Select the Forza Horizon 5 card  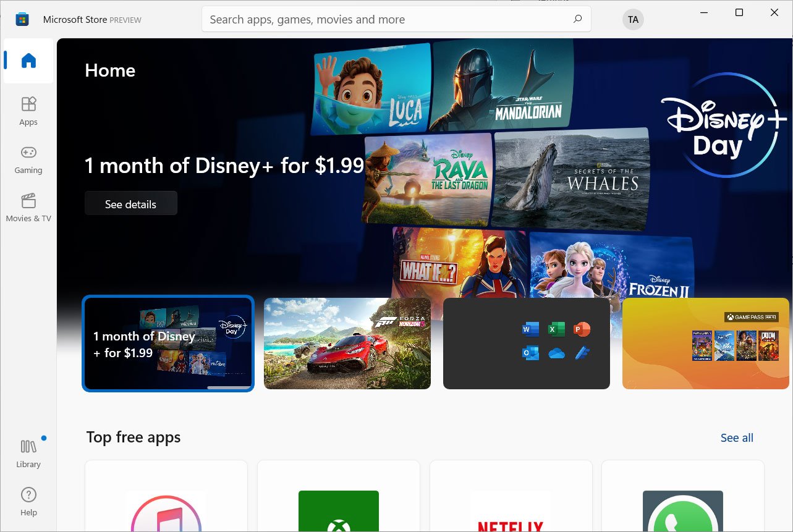(x=347, y=344)
